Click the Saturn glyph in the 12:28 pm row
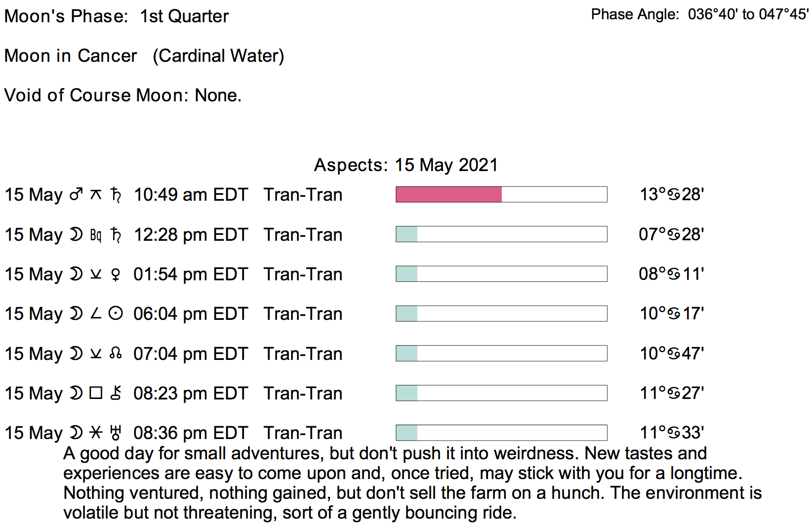Image resolution: width=812 pixels, height=528 pixels. (x=116, y=234)
